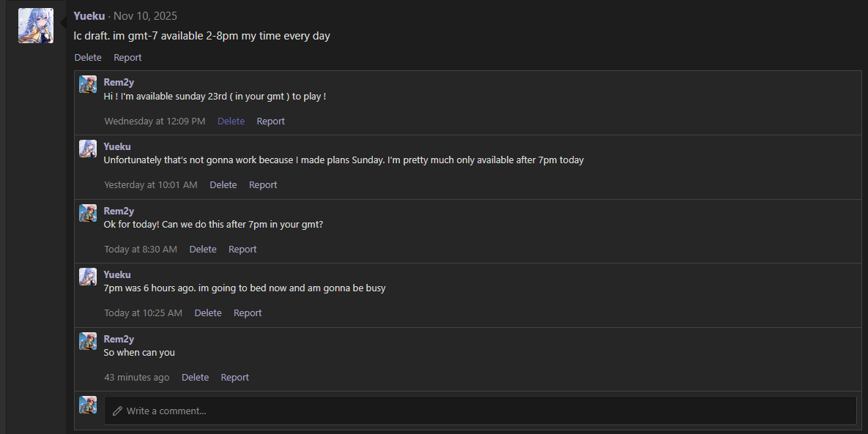This screenshot has width=868, height=434.
Task: Delete the comment posted Wednesday at 12:09 PM
Action: tap(231, 121)
